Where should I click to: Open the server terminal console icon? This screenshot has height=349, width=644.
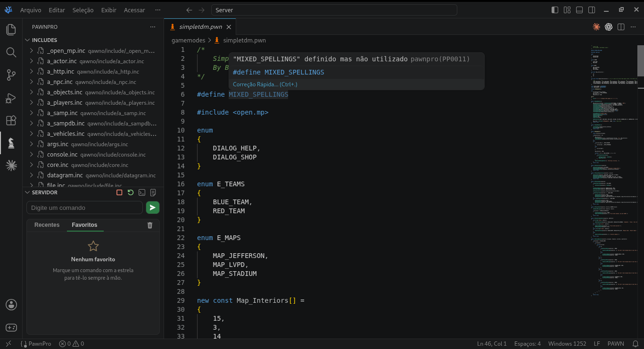(x=142, y=192)
